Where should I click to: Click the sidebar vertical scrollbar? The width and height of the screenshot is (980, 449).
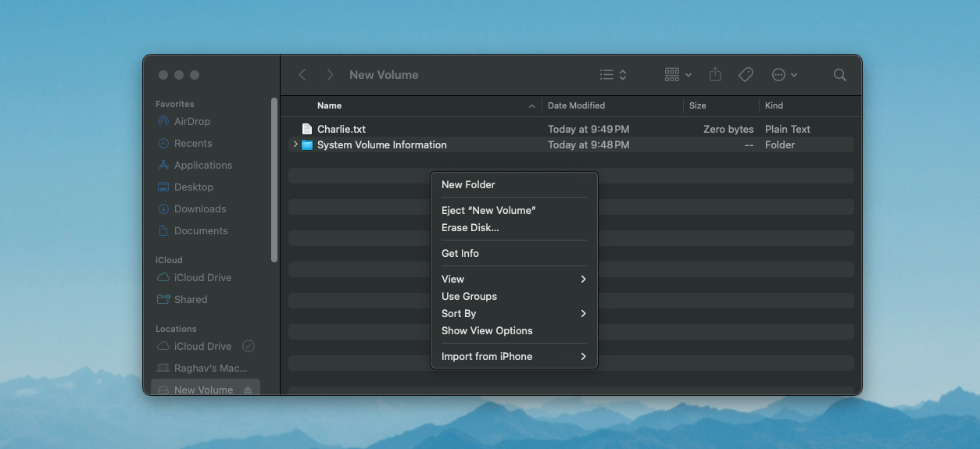click(274, 180)
